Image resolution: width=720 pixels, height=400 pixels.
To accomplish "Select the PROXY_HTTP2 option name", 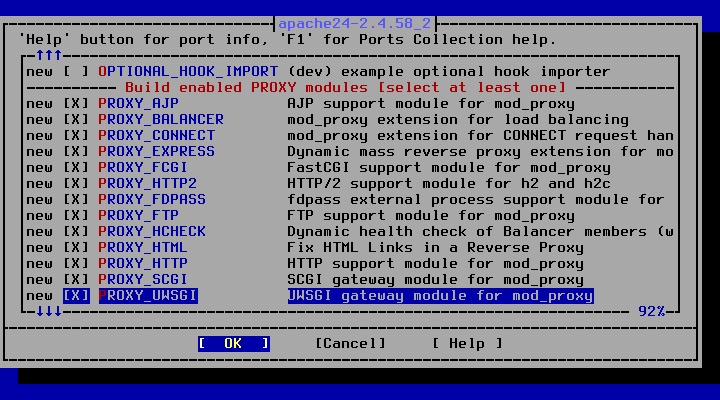I will (x=148, y=184).
